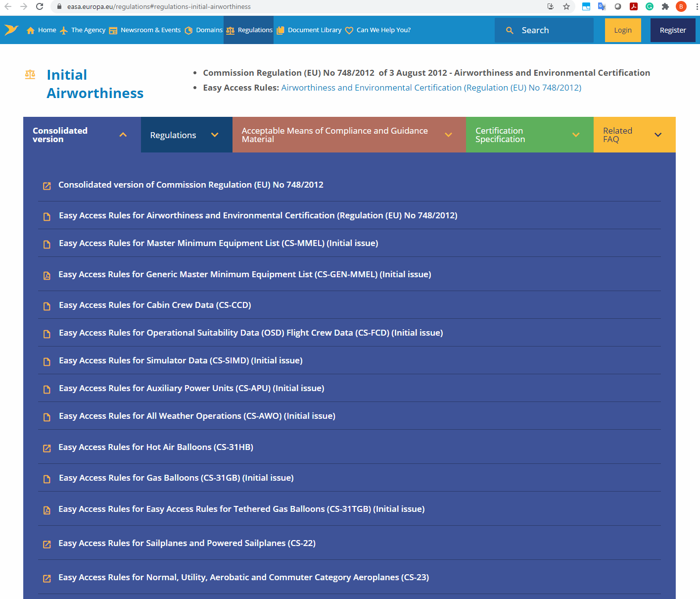Click the EASA logo icon
The width and height of the screenshot is (700, 599).
(11, 30)
